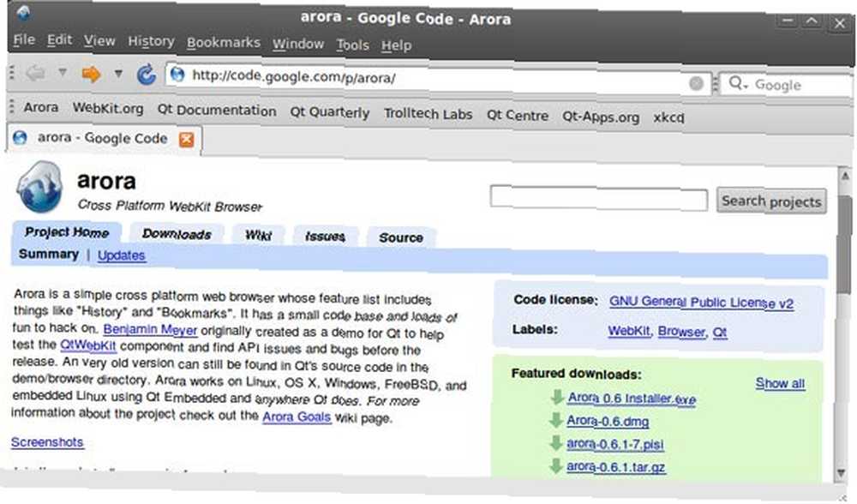857x504 pixels.
Task: Open the Window menu
Action: click(298, 44)
